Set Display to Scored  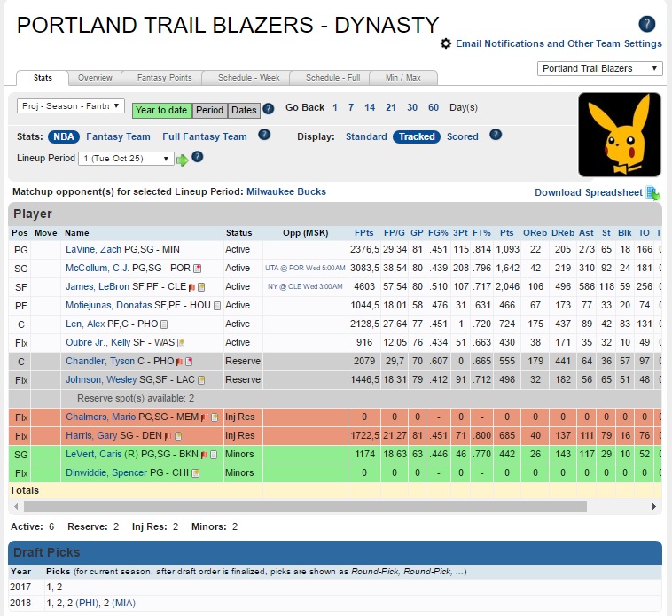[x=463, y=136]
